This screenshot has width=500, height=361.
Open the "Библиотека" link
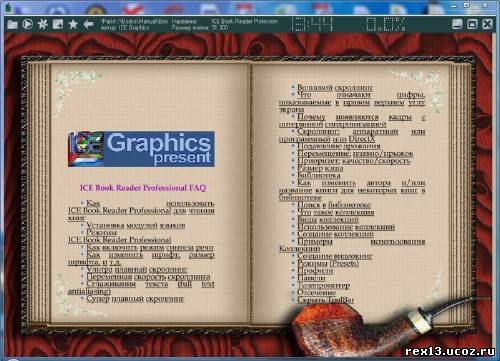point(319,175)
